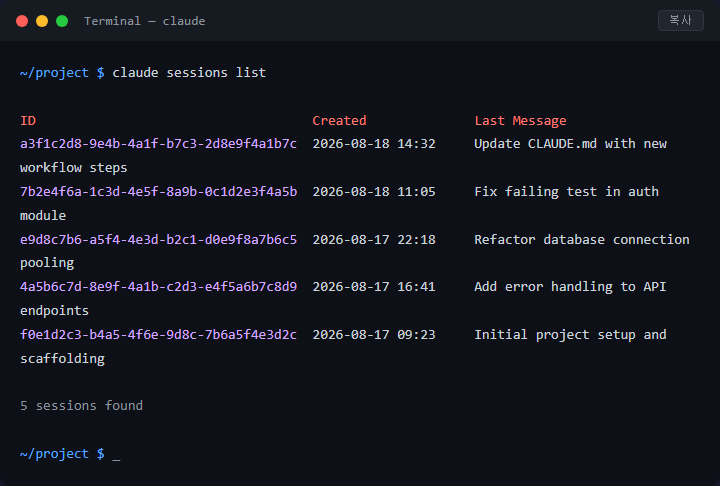720x486 pixels.
Task: Click the "claude sessions list" command text
Action: tap(189, 73)
